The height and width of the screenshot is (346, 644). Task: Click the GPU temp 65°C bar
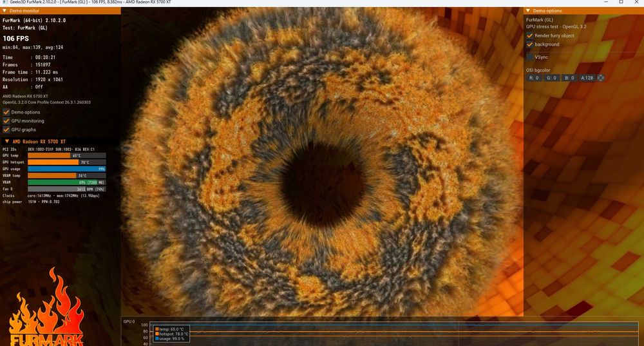(66, 156)
